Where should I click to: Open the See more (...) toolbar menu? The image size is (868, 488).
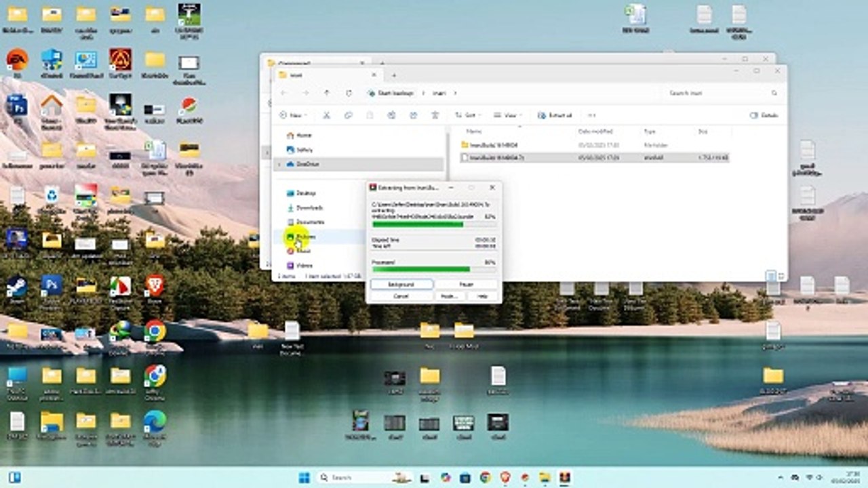point(591,115)
